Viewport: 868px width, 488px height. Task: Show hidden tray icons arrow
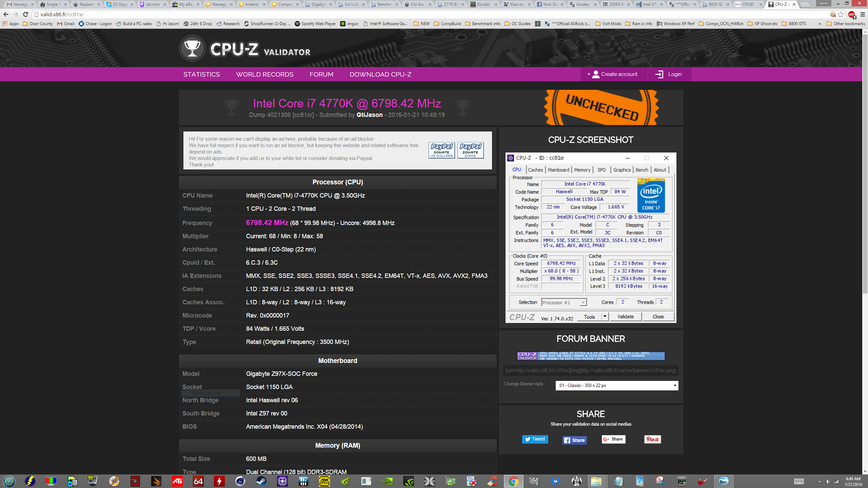click(820, 482)
